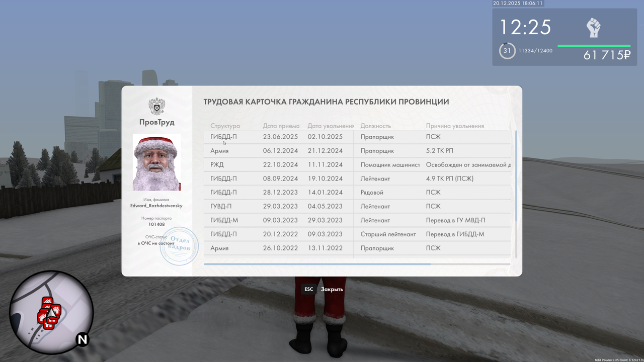Click the red house markers on minimap
Image resolution: width=644 pixels, height=362 pixels.
[x=49, y=313]
